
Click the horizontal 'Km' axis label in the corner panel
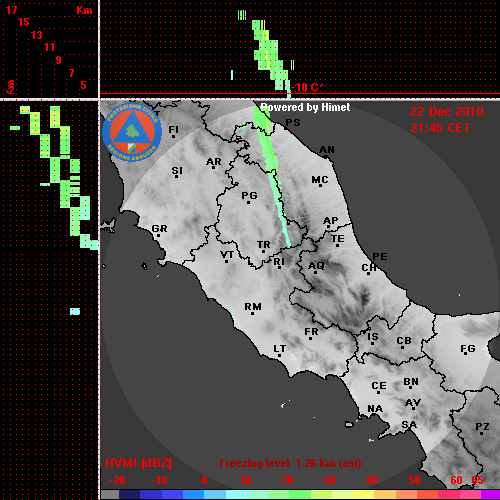(84, 11)
